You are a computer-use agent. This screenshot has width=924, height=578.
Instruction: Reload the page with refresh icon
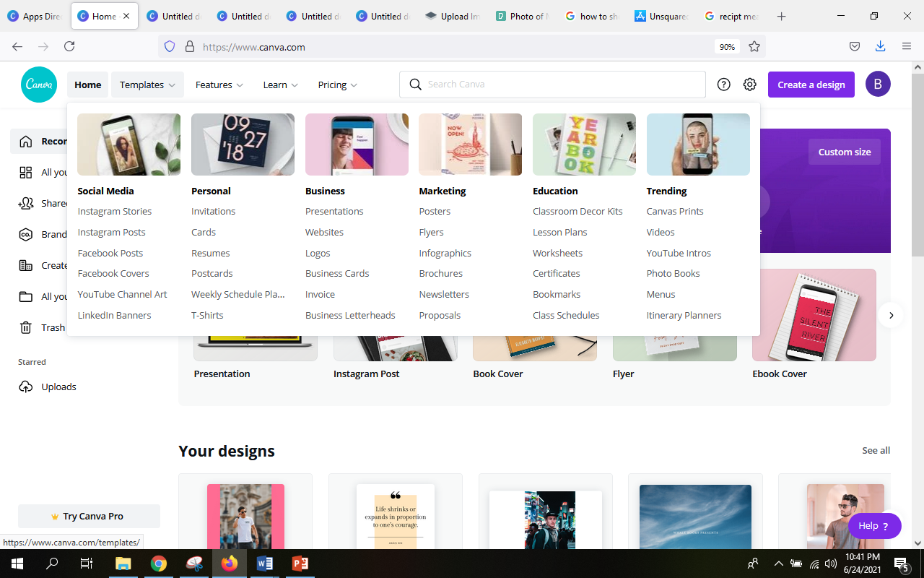tap(69, 46)
